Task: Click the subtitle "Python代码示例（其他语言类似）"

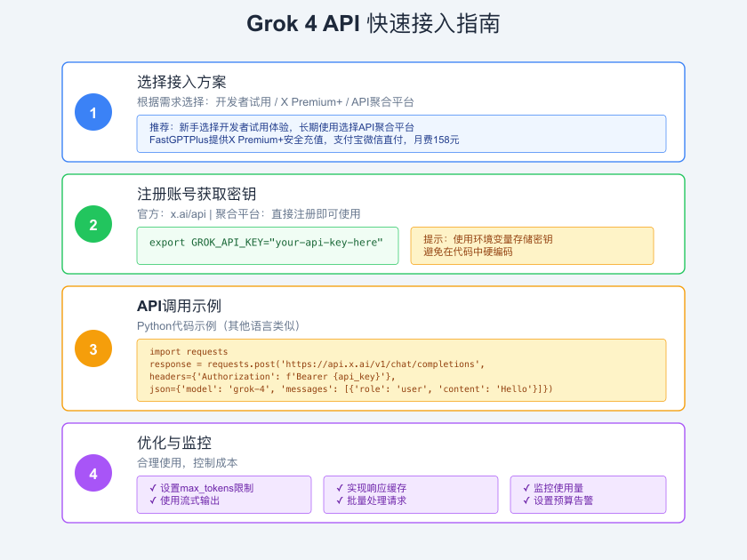Action: [x=221, y=325]
